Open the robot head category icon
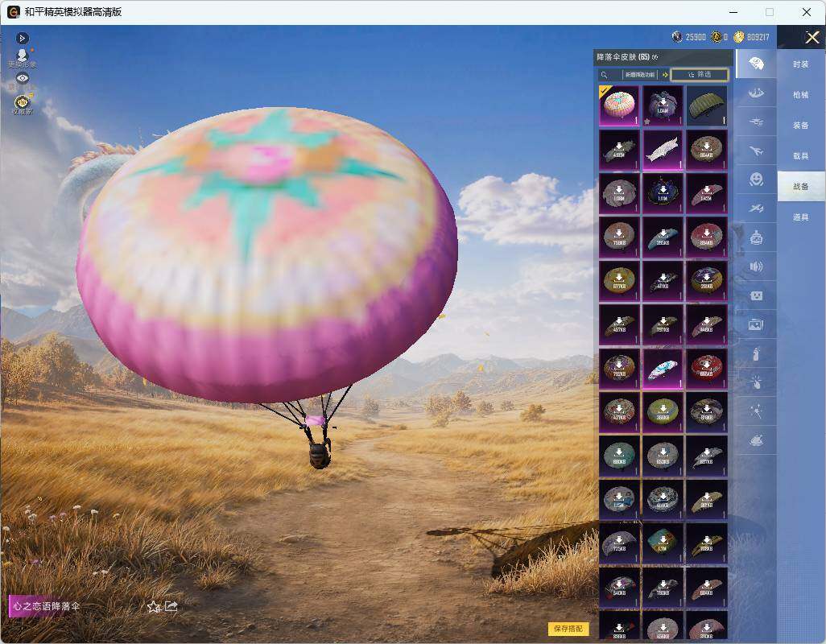This screenshot has width=826, height=644. 756,237
